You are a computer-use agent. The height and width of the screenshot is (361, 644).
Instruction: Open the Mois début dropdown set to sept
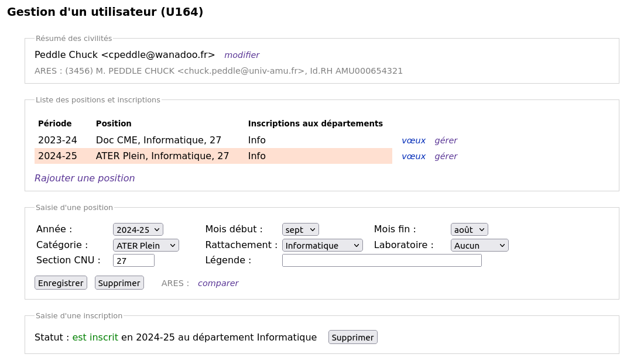[x=300, y=229]
